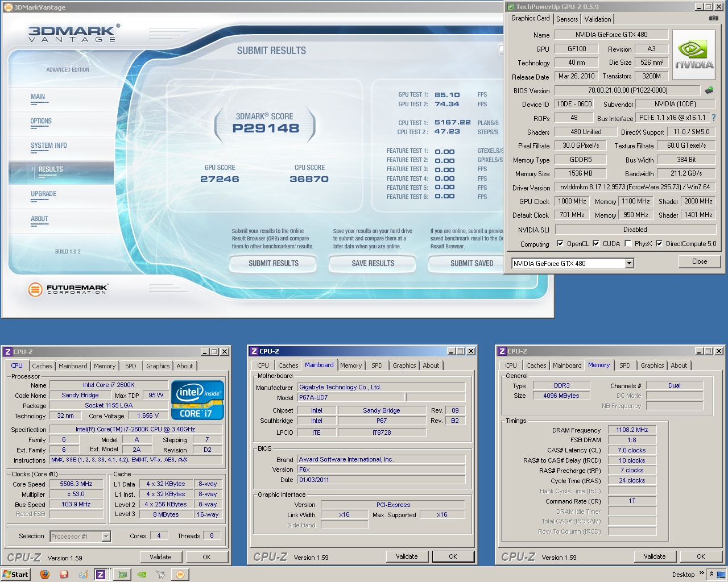Click Validate in the left CPU-Z window
The width and height of the screenshot is (728, 582).
(160, 557)
